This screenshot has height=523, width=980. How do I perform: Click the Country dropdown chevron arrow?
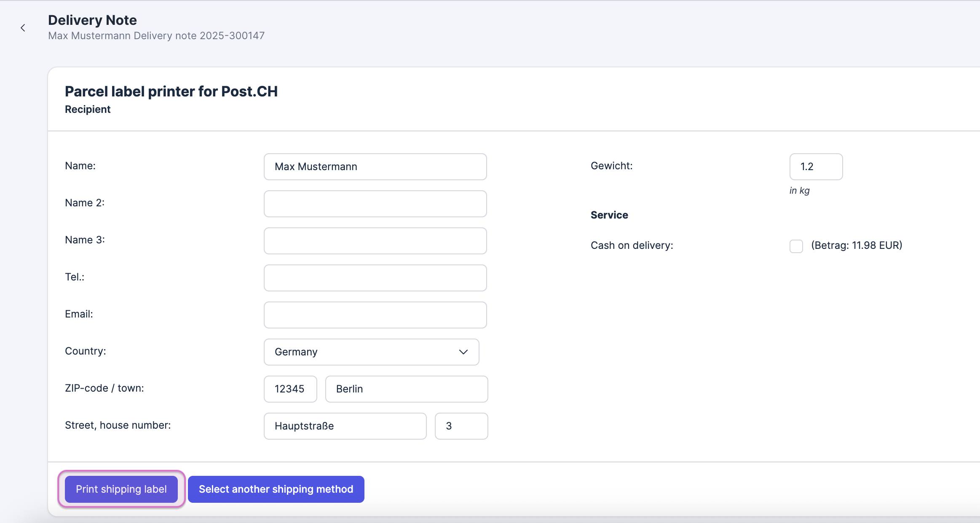[x=463, y=352]
